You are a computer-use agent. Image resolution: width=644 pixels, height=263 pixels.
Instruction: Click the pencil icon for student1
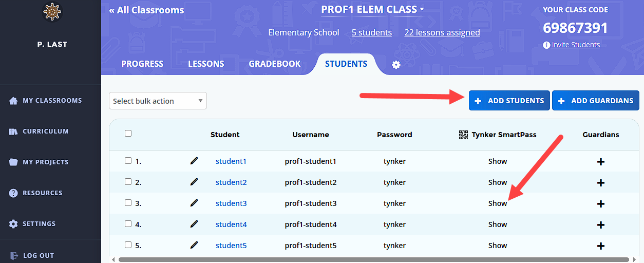[194, 161]
